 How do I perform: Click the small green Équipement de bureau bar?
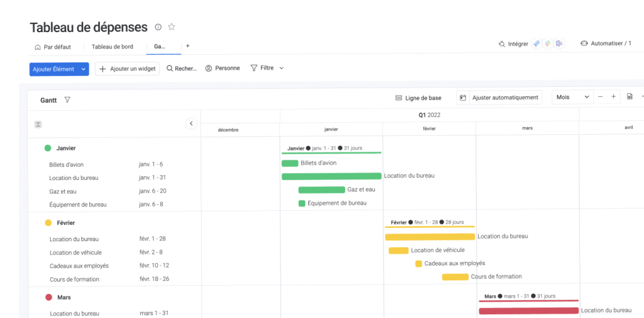(302, 203)
